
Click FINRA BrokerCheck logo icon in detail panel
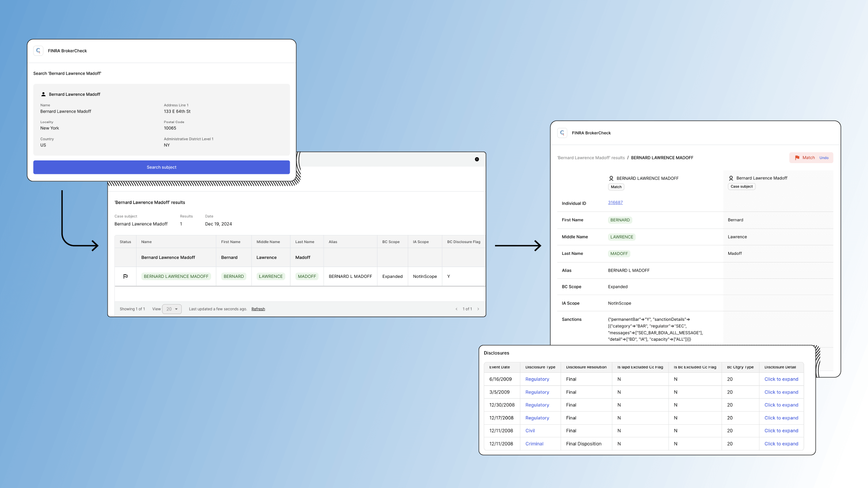[562, 133]
